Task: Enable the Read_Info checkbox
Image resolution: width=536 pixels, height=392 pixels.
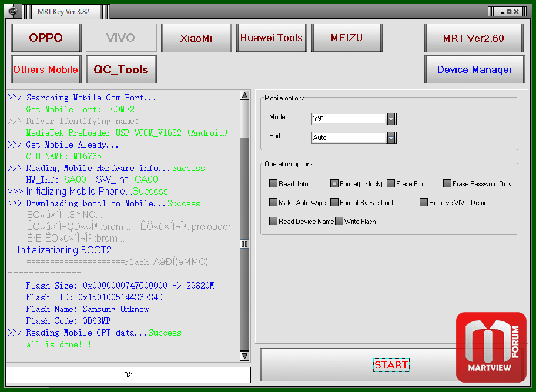Action: (x=273, y=183)
